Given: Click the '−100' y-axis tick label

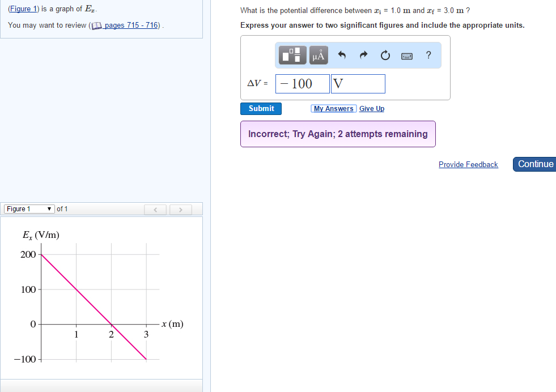Looking at the screenshot, I should (25, 359).
